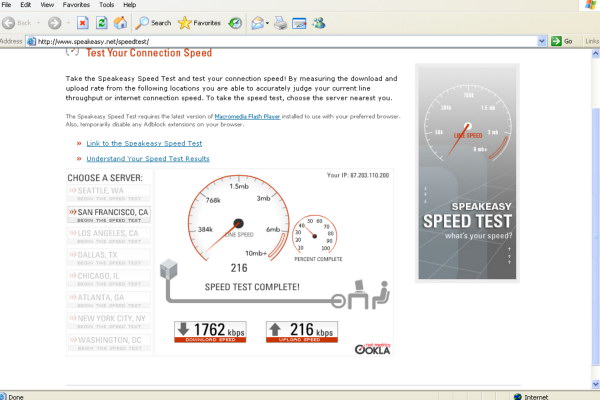600x400 pixels.
Task: Click the Choose A Server heading
Action: (x=105, y=178)
